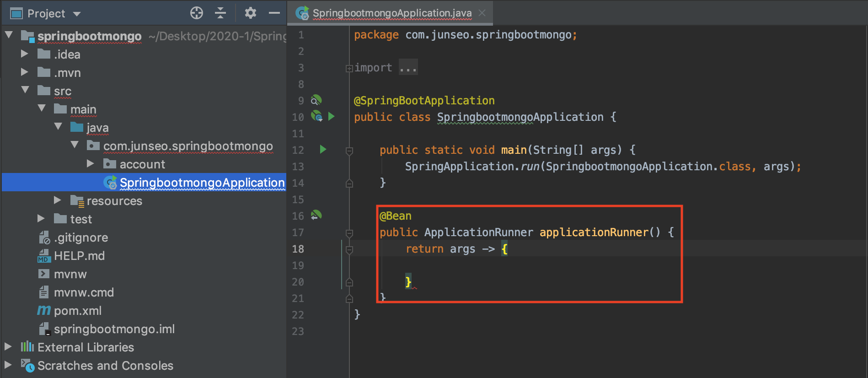
Task: Click the locate/scroll-from-source target icon
Action: (197, 13)
